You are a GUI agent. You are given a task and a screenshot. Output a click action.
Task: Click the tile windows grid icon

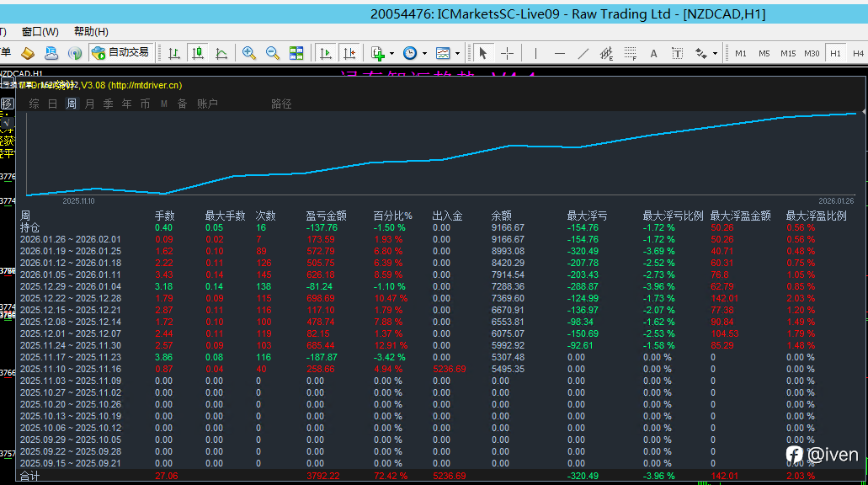pyautogui.click(x=296, y=53)
